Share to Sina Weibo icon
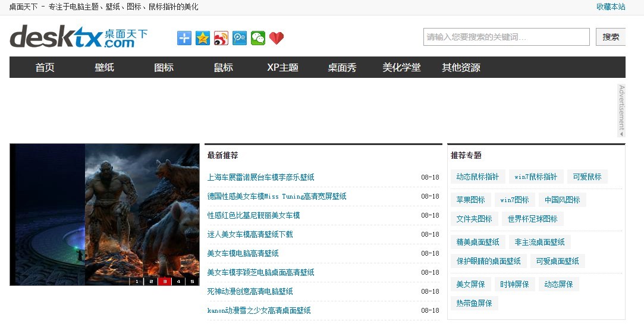This screenshot has height=324, width=644. coord(221,38)
